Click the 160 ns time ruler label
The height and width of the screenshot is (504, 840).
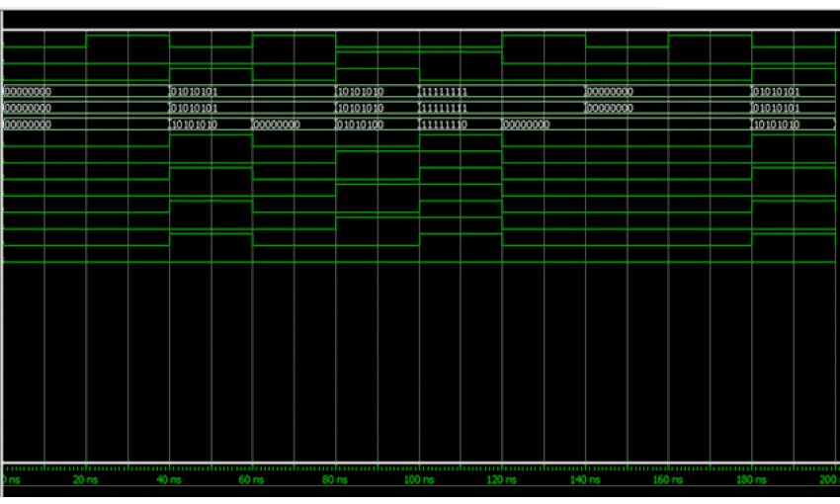point(668,479)
